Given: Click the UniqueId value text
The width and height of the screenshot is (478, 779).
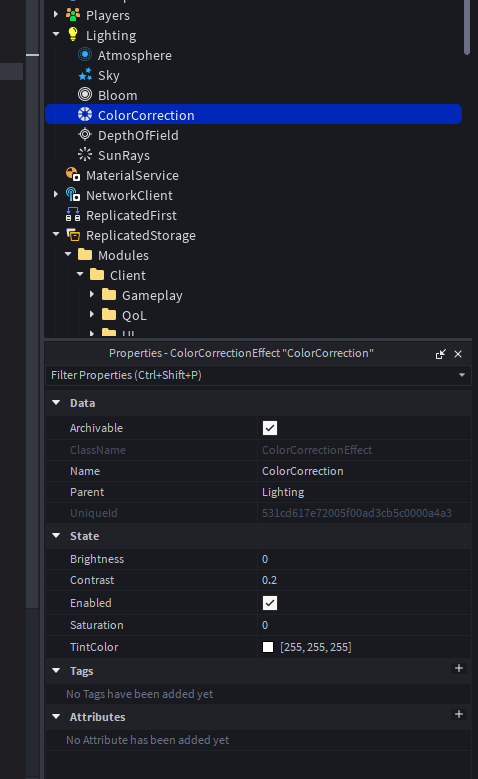Looking at the screenshot, I should pos(357,513).
